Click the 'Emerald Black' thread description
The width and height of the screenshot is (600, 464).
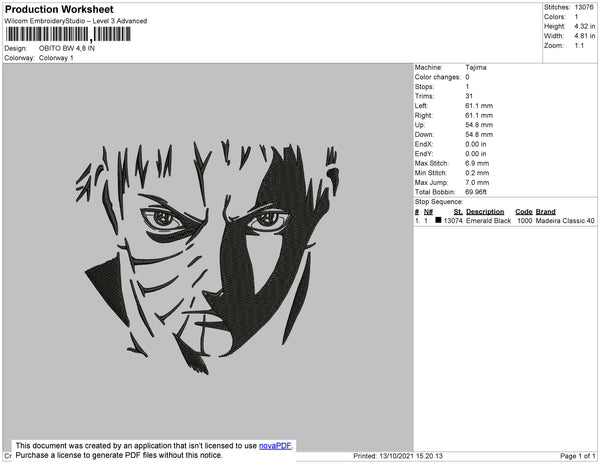point(489,221)
